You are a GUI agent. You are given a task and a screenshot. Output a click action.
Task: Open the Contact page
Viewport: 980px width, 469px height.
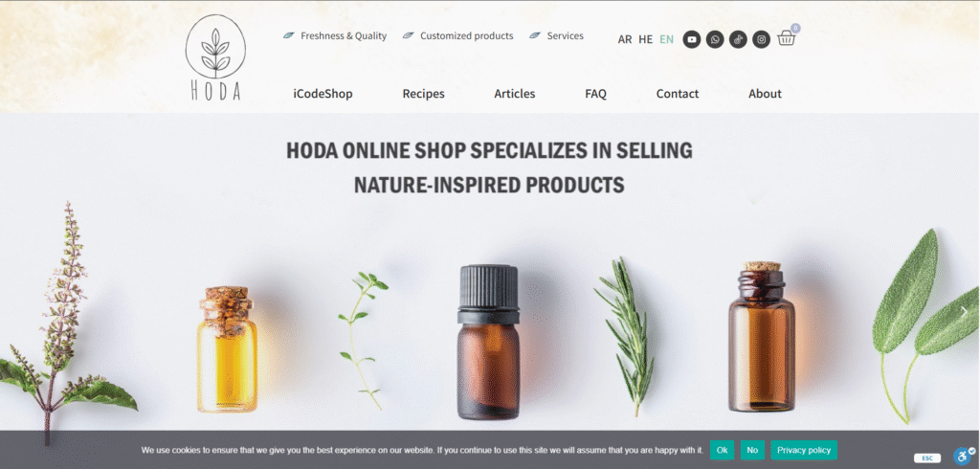678,94
